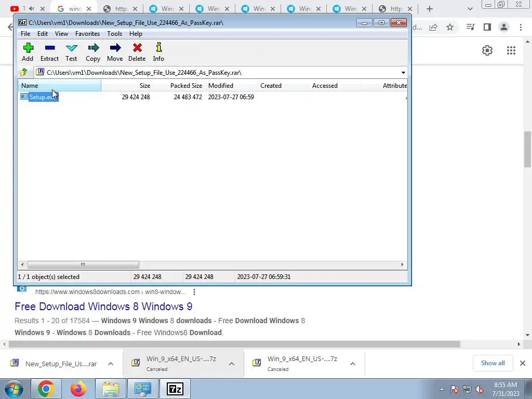The image size is (532, 399).
Task: Bookmark page with Chrome star icon
Action: (x=450, y=27)
